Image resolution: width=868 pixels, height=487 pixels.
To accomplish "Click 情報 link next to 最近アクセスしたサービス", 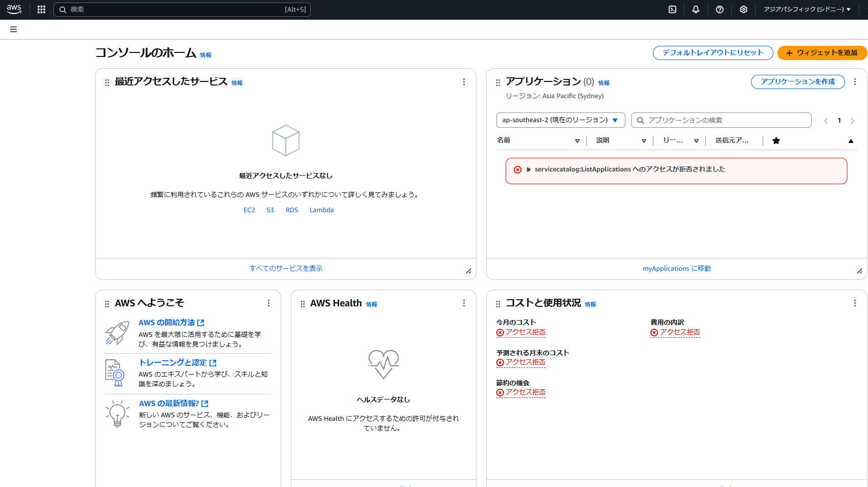I will [x=237, y=83].
